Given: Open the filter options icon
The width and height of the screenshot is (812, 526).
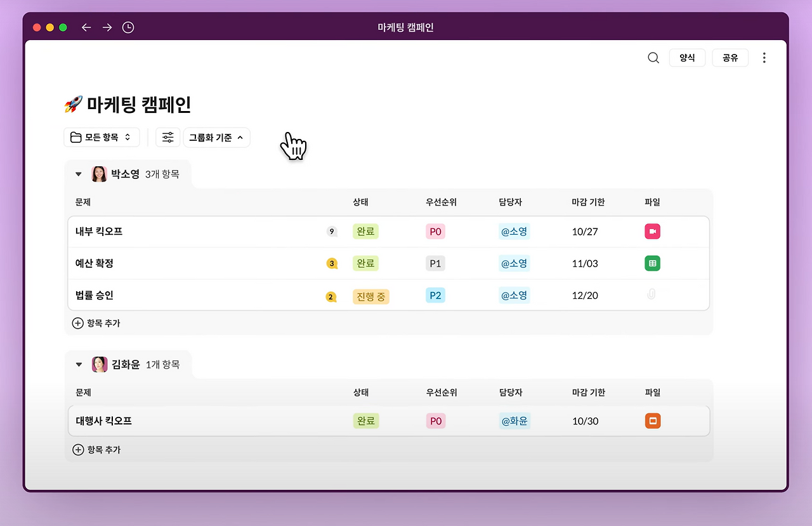Looking at the screenshot, I should [x=167, y=137].
